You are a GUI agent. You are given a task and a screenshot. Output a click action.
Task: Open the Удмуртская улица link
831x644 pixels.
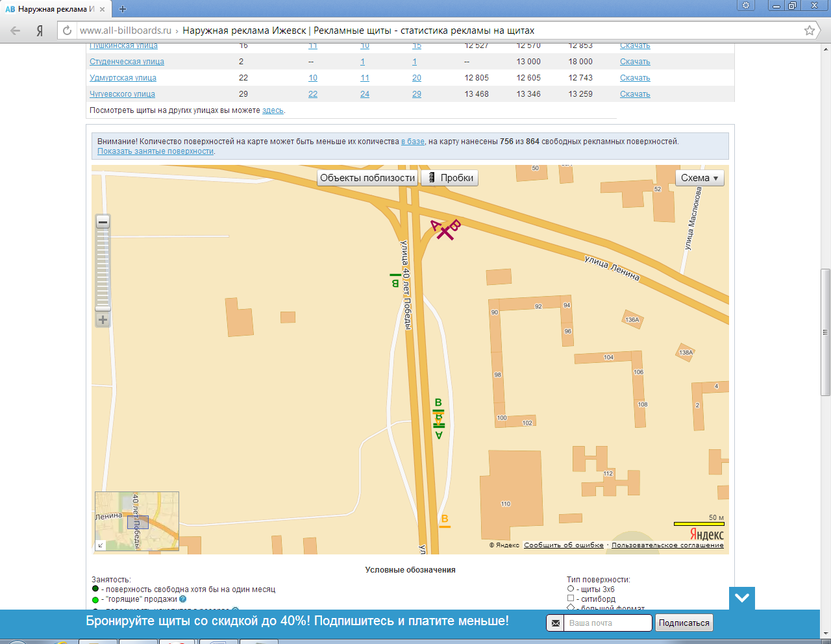[x=123, y=78]
